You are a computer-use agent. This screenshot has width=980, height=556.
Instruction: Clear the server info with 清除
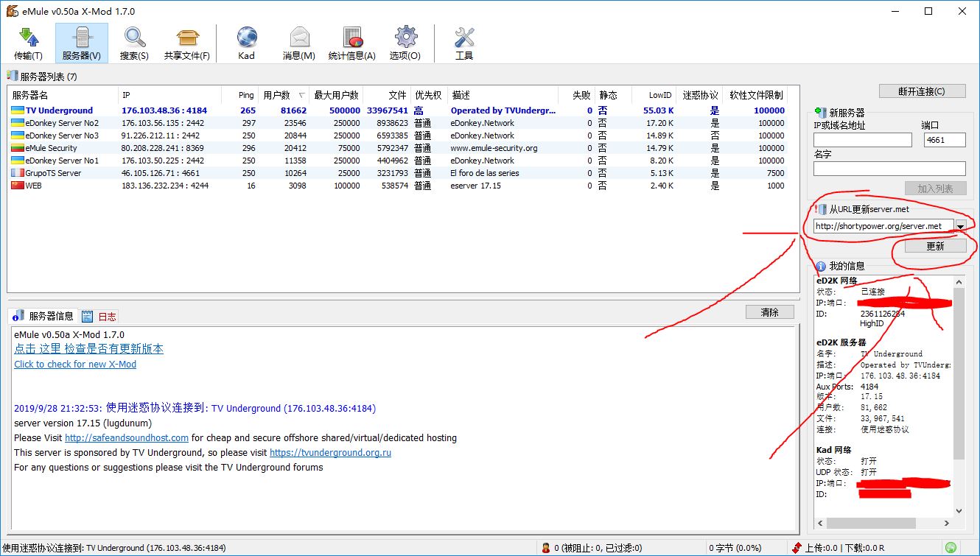point(769,312)
